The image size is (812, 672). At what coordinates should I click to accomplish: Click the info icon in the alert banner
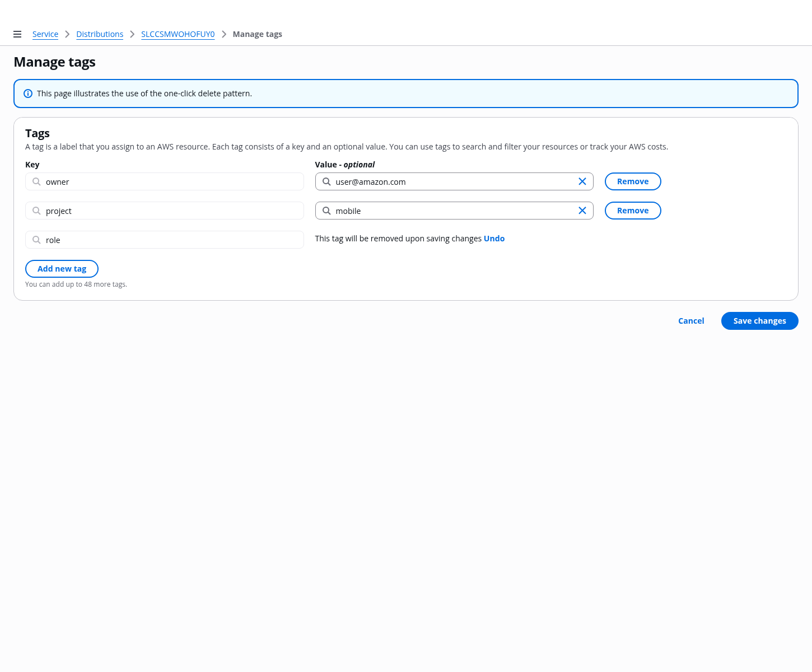coord(28,94)
